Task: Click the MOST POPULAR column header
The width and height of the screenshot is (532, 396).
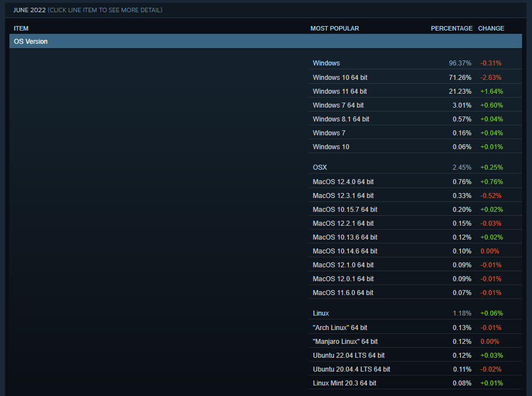Action: [335, 28]
